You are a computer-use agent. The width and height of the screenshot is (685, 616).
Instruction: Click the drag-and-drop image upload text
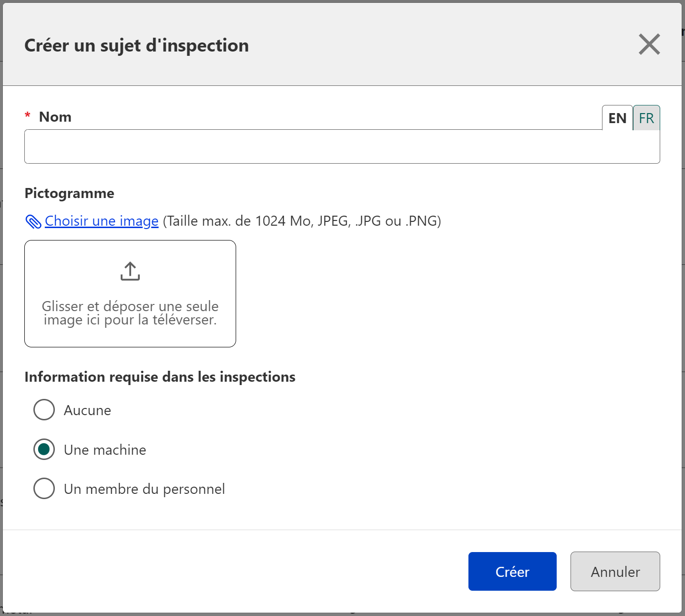(130, 313)
